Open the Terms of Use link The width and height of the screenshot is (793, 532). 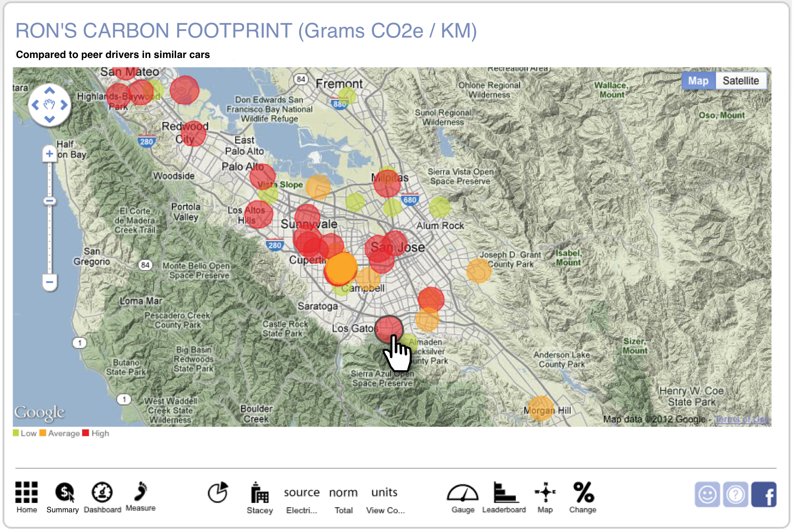click(741, 419)
